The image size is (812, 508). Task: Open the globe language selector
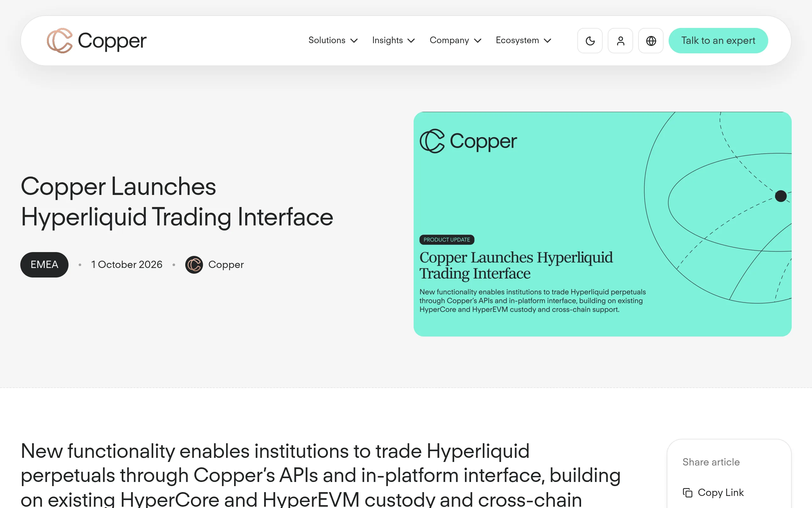[x=651, y=41]
